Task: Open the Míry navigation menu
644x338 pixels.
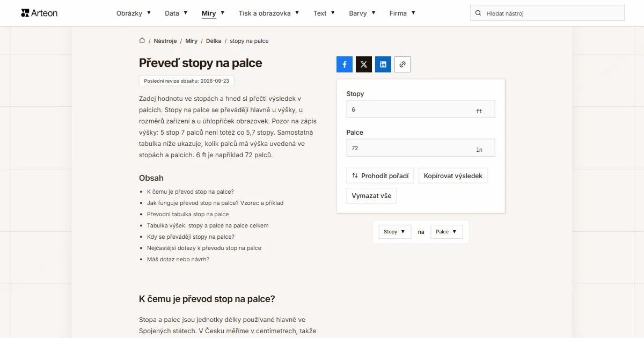Action: (x=213, y=13)
